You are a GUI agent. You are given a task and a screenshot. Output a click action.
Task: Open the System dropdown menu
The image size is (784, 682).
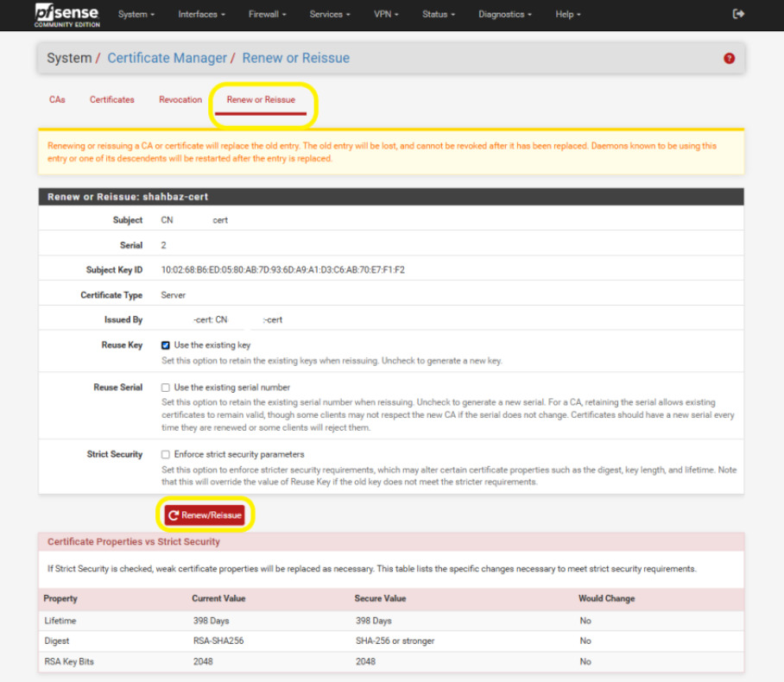click(x=136, y=15)
